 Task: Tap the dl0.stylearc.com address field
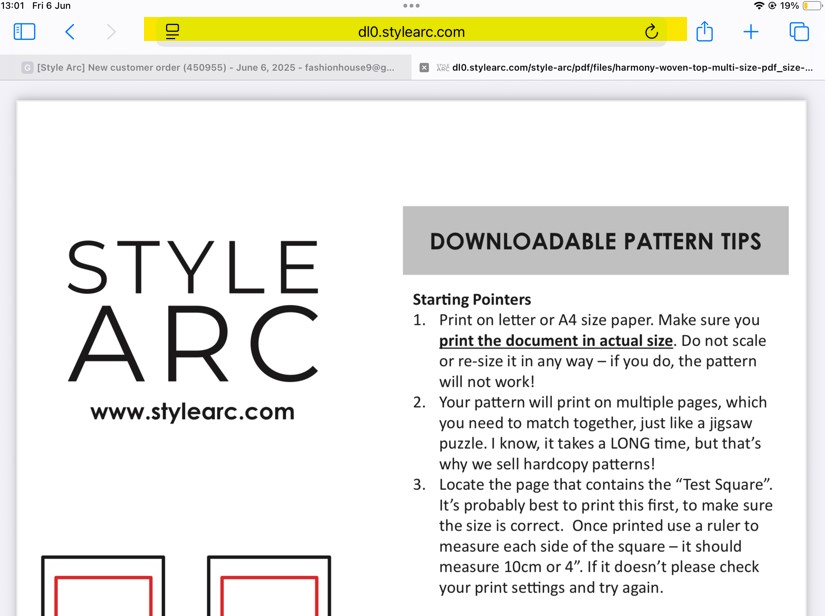pyautogui.click(x=411, y=32)
